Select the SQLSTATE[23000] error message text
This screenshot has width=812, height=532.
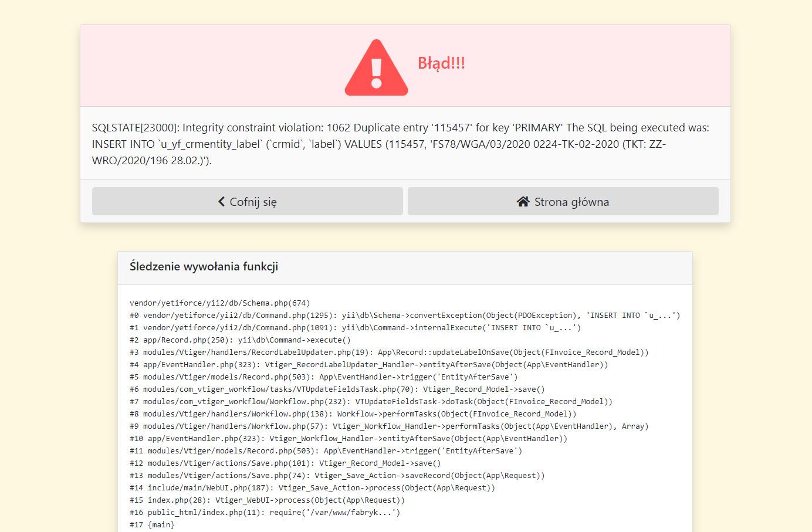pyautogui.click(x=401, y=144)
